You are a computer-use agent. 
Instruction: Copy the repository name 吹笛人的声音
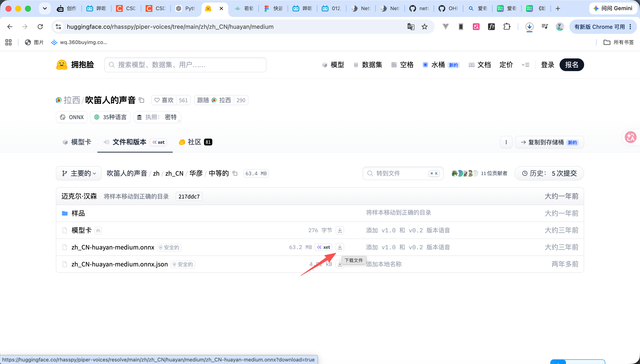(x=142, y=100)
